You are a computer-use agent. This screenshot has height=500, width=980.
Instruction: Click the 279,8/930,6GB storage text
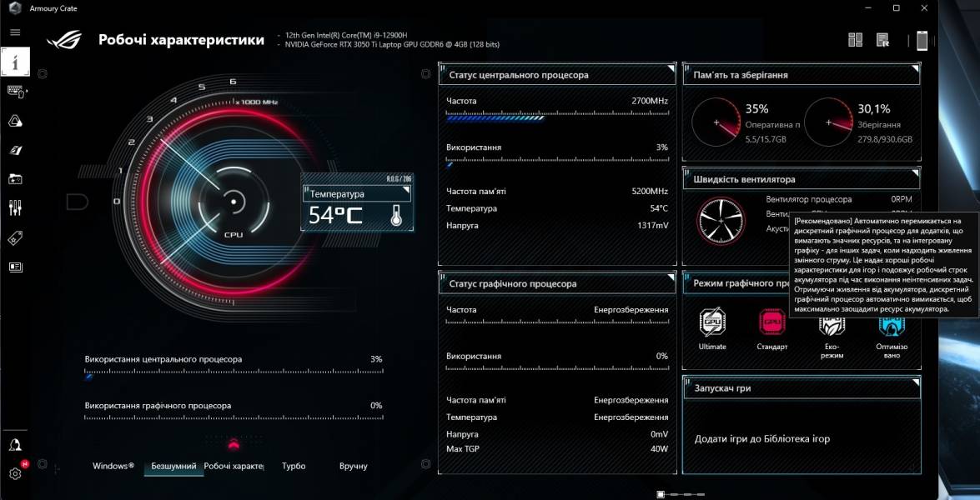[884, 140]
